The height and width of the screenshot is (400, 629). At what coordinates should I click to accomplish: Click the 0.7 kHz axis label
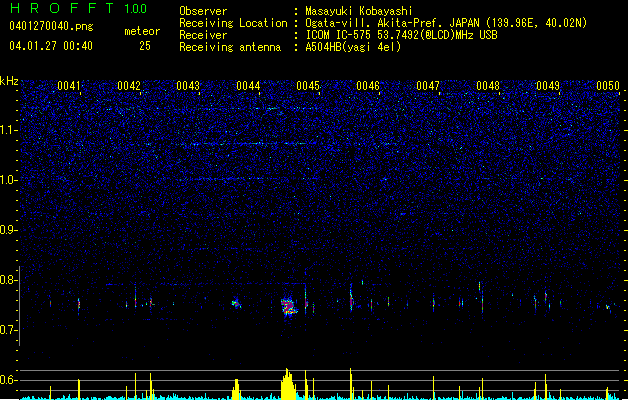[x=9, y=330]
